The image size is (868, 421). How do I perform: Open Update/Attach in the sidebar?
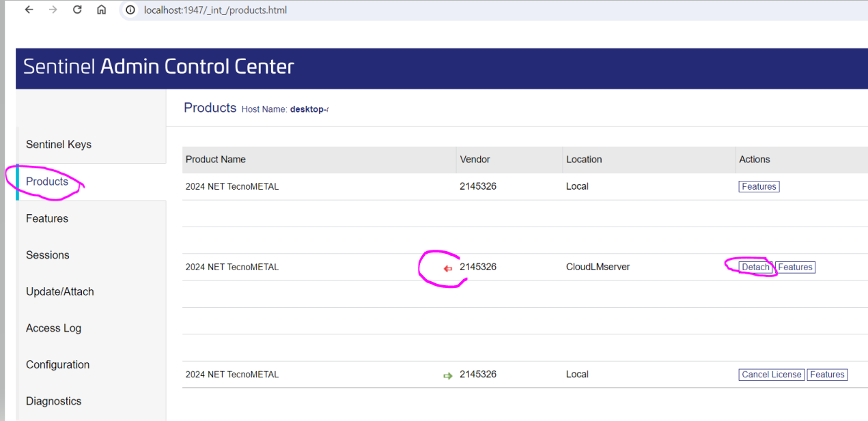pos(60,291)
